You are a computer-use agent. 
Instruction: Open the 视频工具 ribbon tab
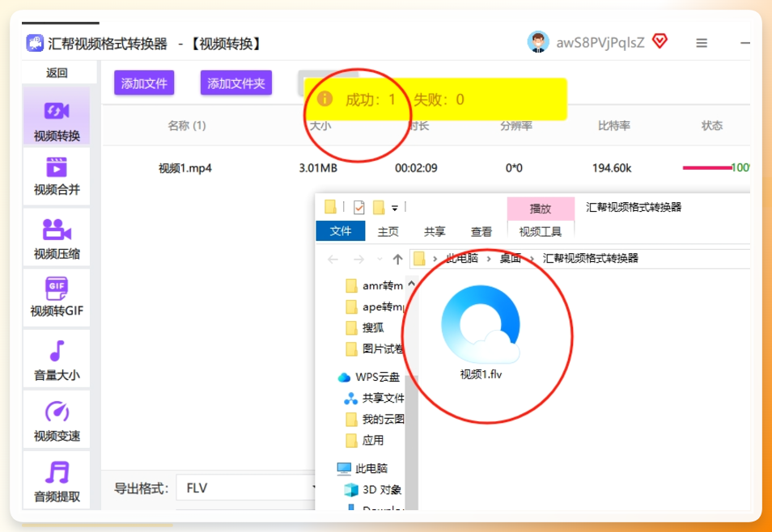540,232
